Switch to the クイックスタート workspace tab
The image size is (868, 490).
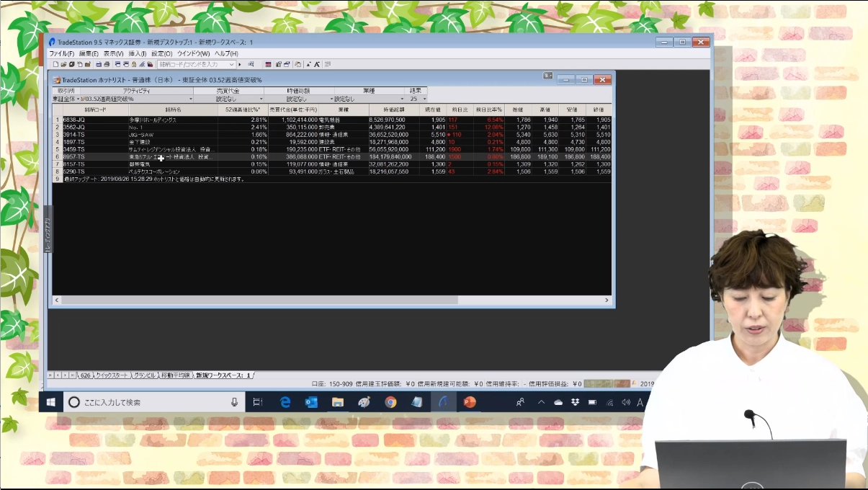(x=112, y=375)
